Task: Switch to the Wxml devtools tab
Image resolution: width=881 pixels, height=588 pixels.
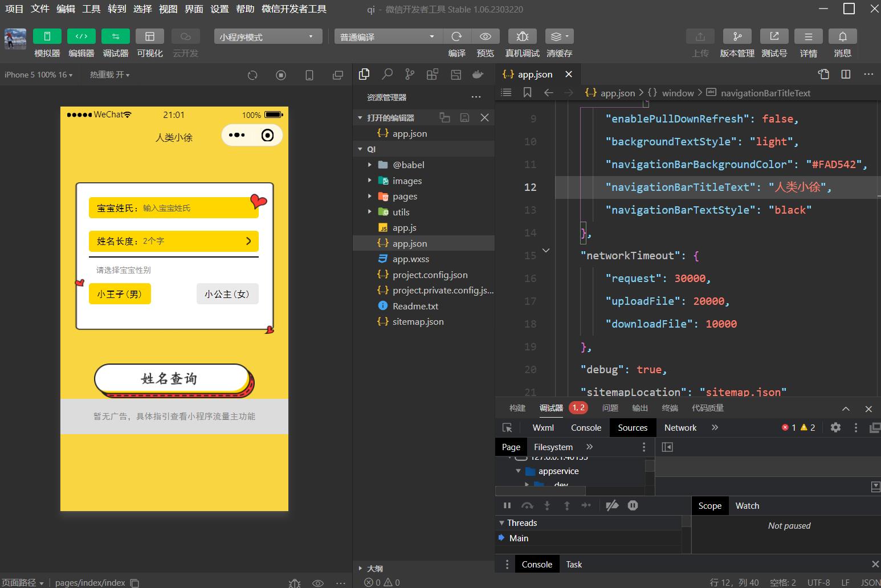Action: tap(543, 428)
